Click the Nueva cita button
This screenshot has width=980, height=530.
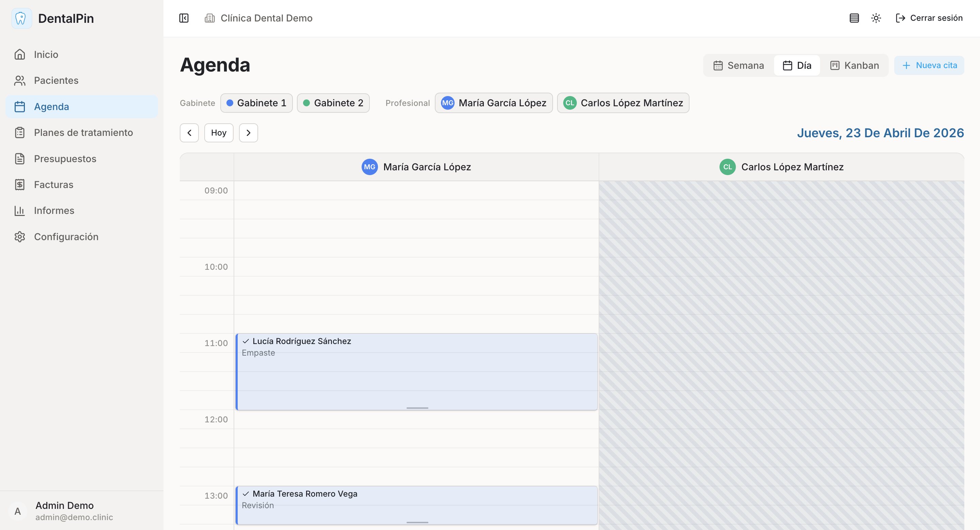929,65
